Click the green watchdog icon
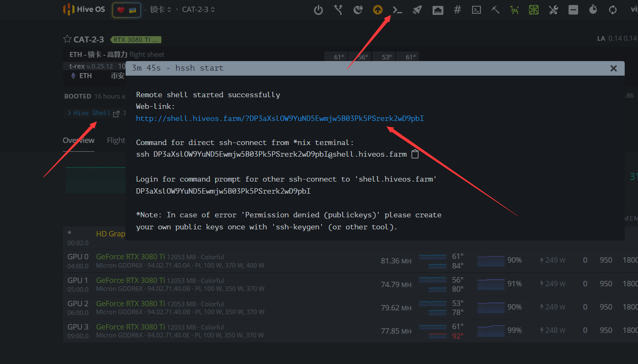Screen dimensions: 638x364 [x=514, y=10]
